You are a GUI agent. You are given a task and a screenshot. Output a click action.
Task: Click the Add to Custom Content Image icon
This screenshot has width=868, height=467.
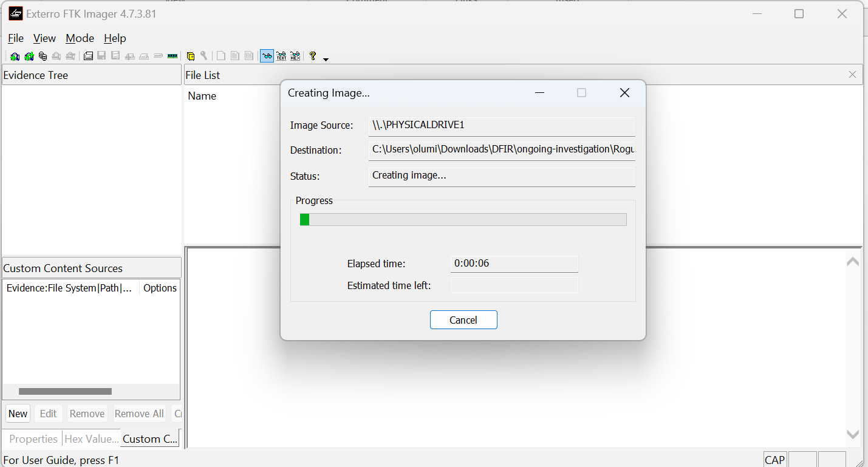pyautogui.click(x=129, y=56)
